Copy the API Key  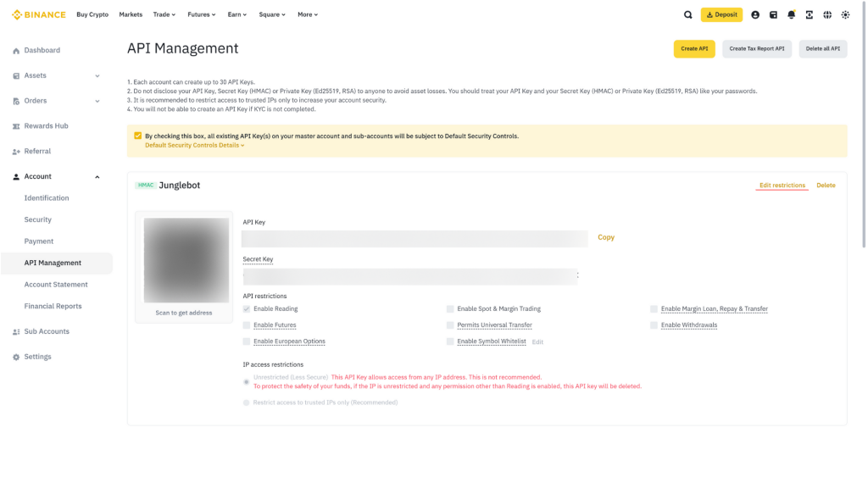point(606,237)
